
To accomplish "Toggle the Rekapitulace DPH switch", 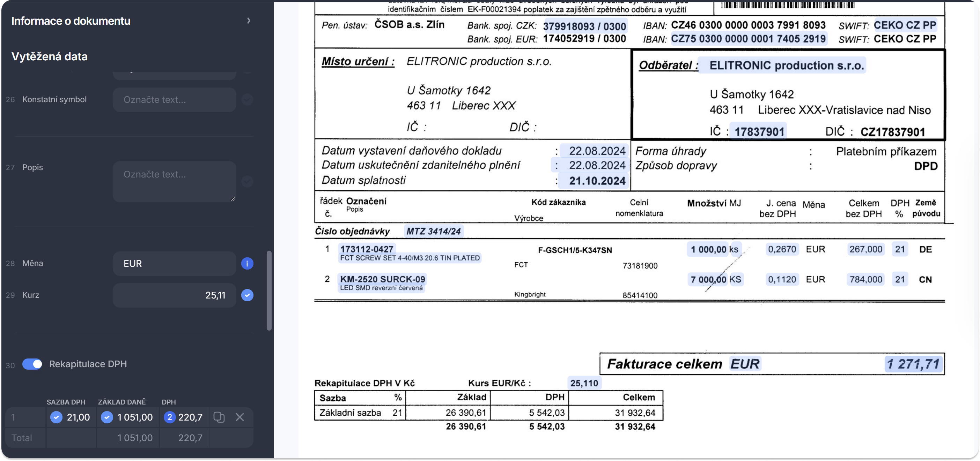I will click(32, 364).
